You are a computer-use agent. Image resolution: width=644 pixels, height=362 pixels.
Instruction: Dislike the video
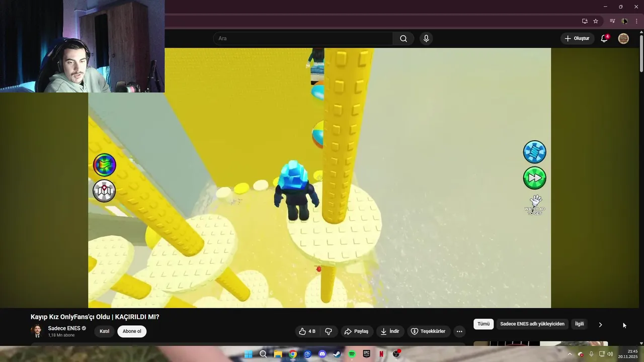tap(329, 331)
